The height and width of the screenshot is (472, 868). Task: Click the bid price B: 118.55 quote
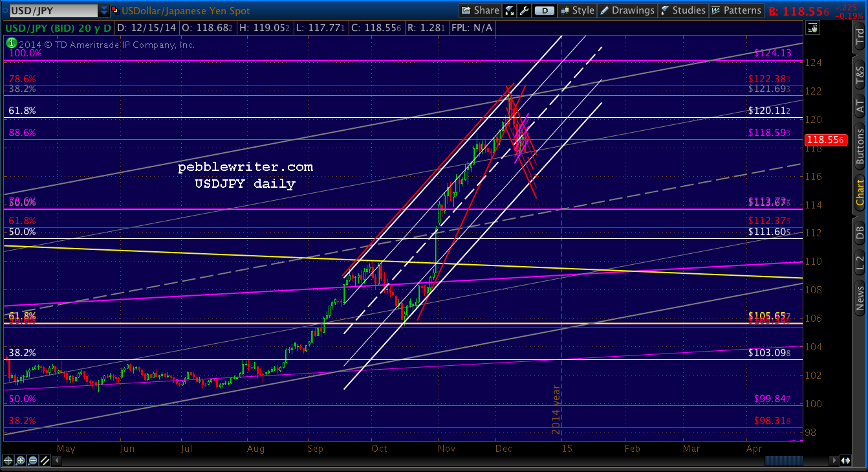tap(801, 10)
